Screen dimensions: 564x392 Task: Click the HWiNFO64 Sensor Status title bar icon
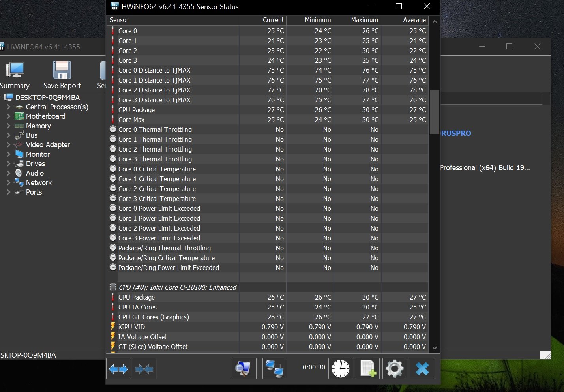pyautogui.click(x=114, y=6)
